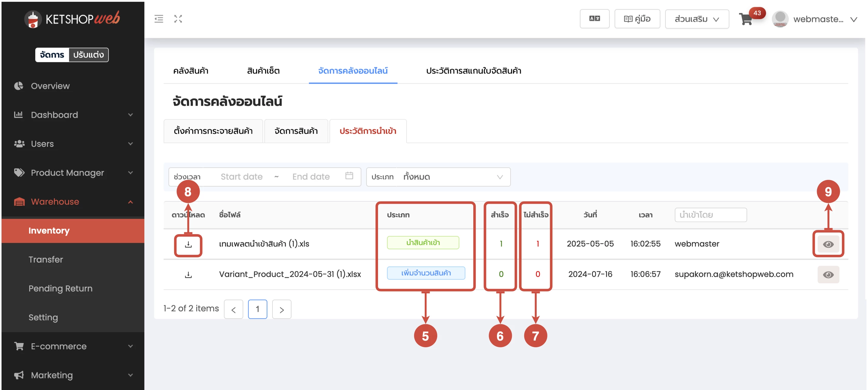This screenshot has width=868, height=390.
Task: Click the KETSHOPweb logo
Action: pyautogui.click(x=72, y=19)
